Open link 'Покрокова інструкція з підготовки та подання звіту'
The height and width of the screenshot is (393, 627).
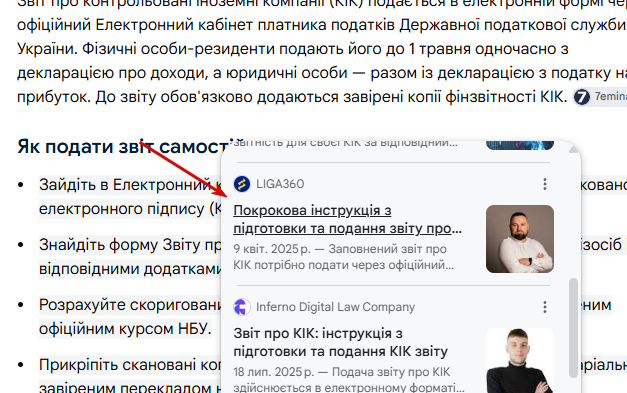pos(347,219)
